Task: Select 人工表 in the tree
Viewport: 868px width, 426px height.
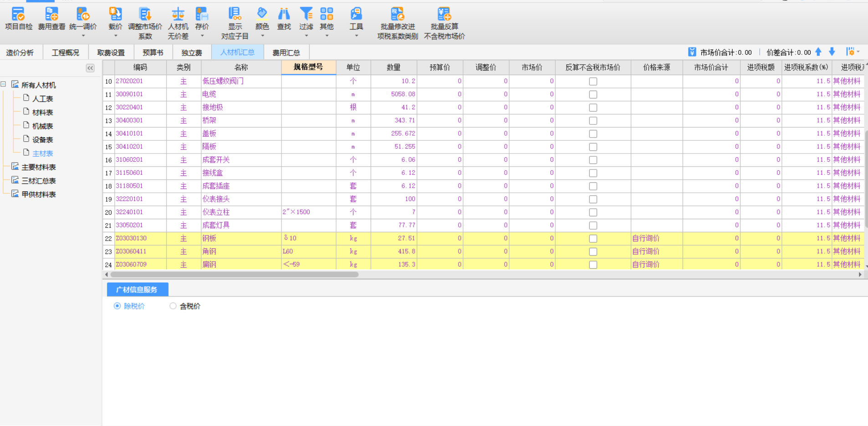Action: (x=42, y=98)
